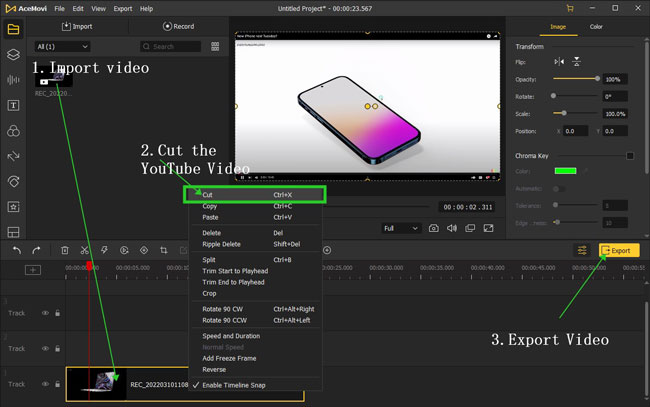Take a snapshot with the camera icon
The image size is (650, 407).
pyautogui.click(x=434, y=228)
